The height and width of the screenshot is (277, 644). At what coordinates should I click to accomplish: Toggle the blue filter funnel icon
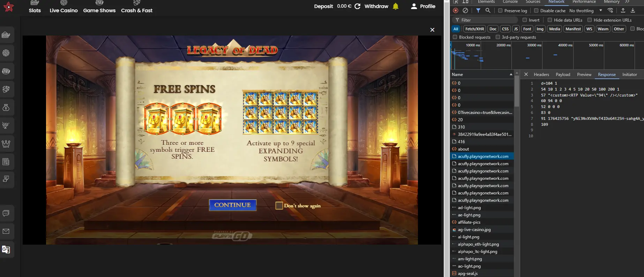[478, 10]
